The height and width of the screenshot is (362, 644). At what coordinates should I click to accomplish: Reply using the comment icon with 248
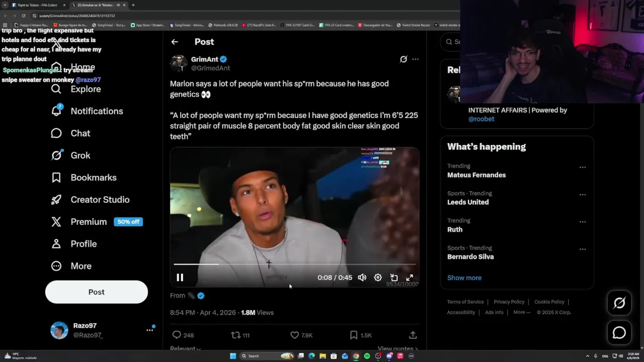pyautogui.click(x=183, y=335)
